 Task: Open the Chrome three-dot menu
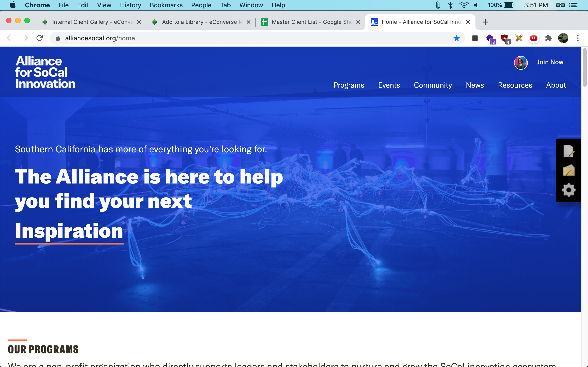point(578,38)
